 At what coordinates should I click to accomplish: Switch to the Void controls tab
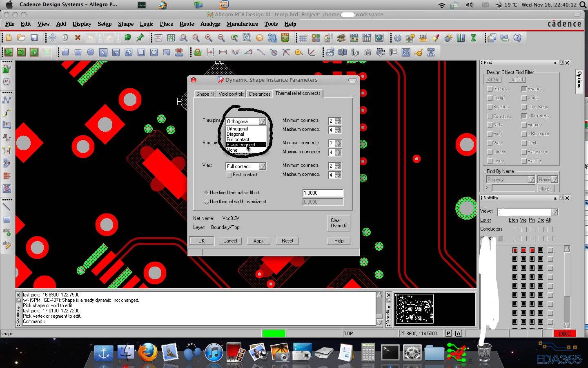(x=231, y=94)
